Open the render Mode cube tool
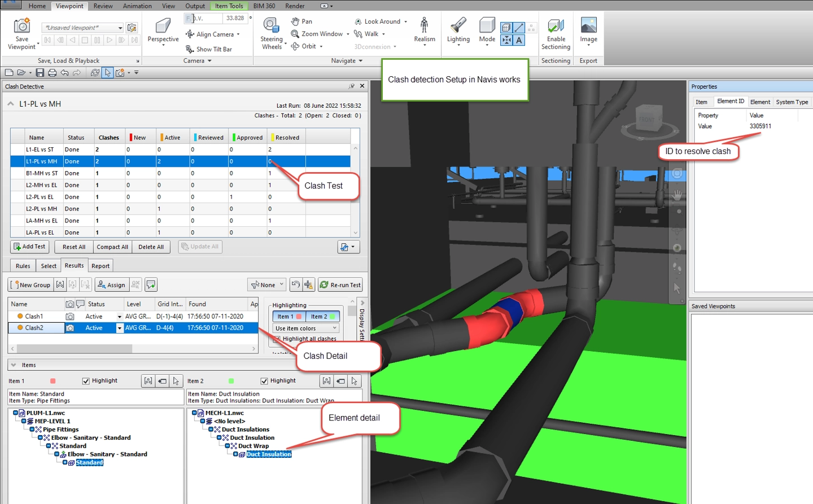 click(487, 25)
